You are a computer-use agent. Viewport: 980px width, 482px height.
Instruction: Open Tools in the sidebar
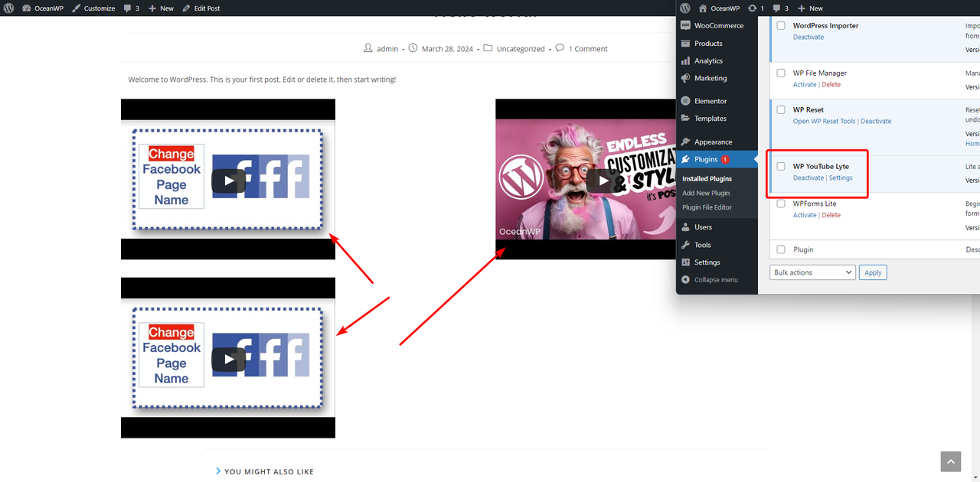click(x=717, y=245)
